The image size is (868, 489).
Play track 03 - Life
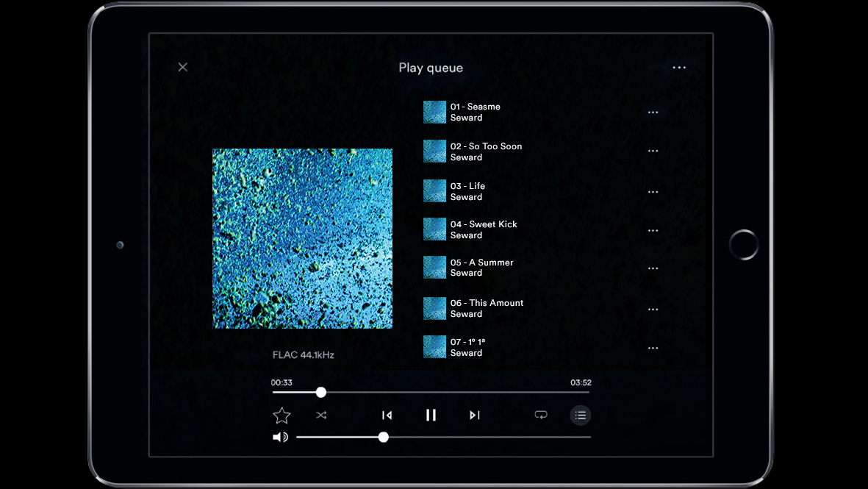467,191
